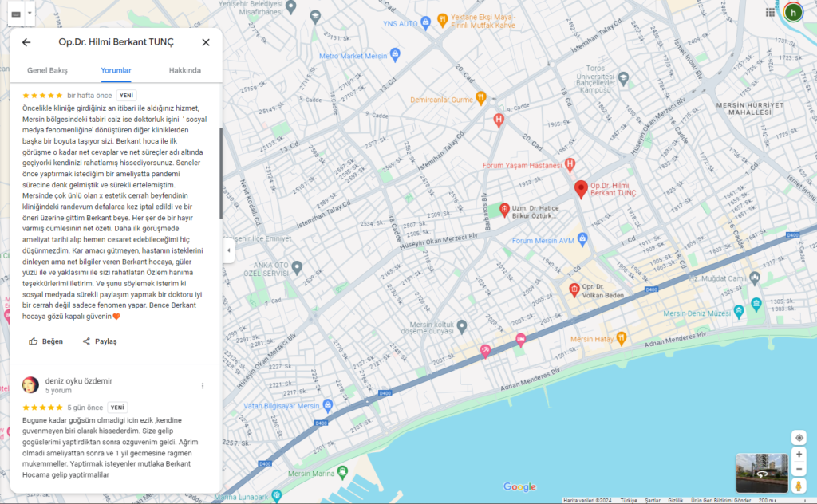Viewport: 817px width, 504px height.
Task: Select the Metro Market Mersin shopping pin
Action: [x=395, y=54]
